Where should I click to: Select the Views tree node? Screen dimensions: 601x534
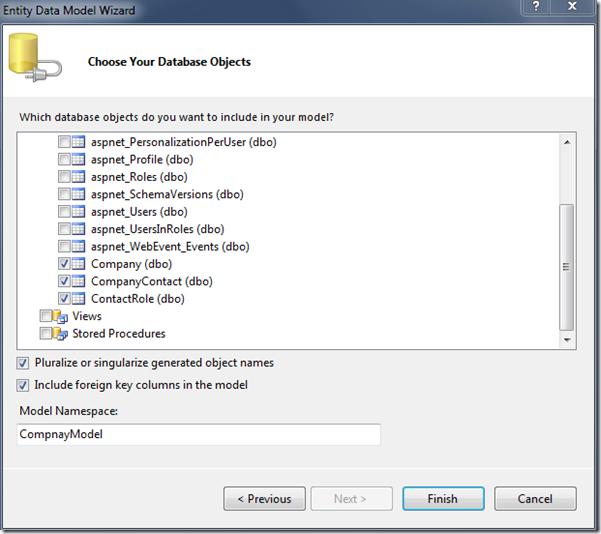tap(87, 316)
